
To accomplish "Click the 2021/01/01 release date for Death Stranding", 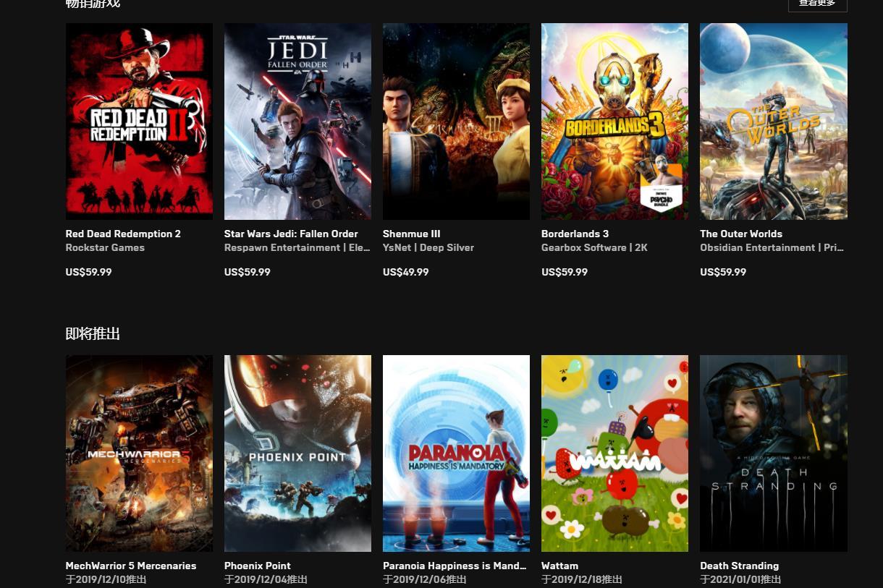I will [740, 579].
